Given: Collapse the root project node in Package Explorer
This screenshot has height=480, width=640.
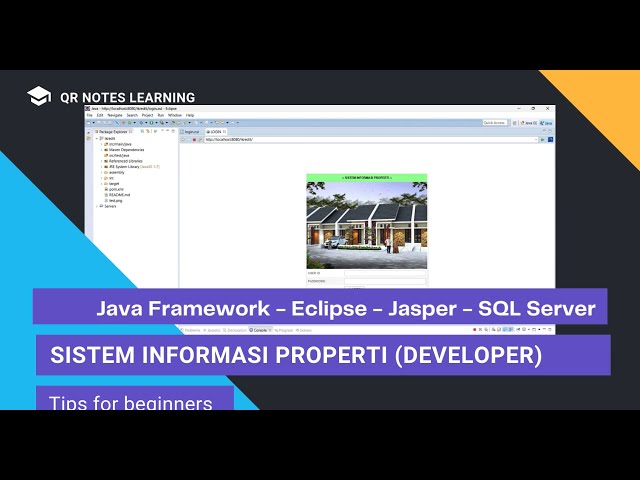Looking at the screenshot, I should point(97,139).
